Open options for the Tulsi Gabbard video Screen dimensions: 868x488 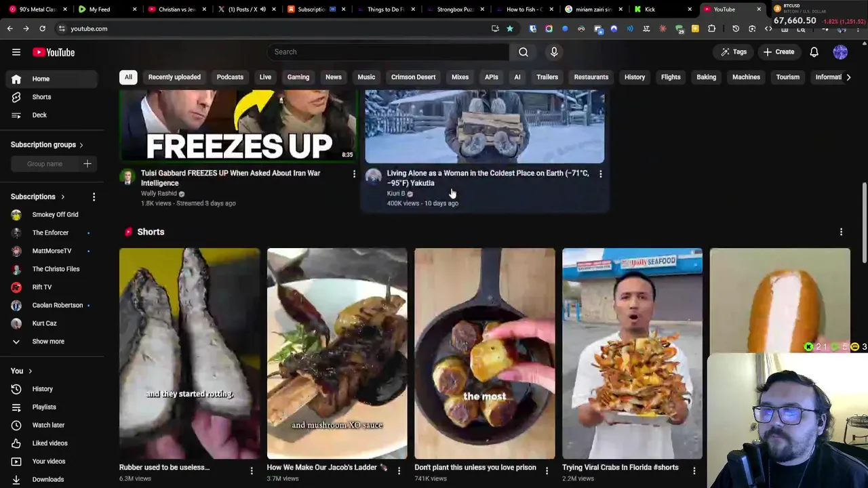pos(354,174)
